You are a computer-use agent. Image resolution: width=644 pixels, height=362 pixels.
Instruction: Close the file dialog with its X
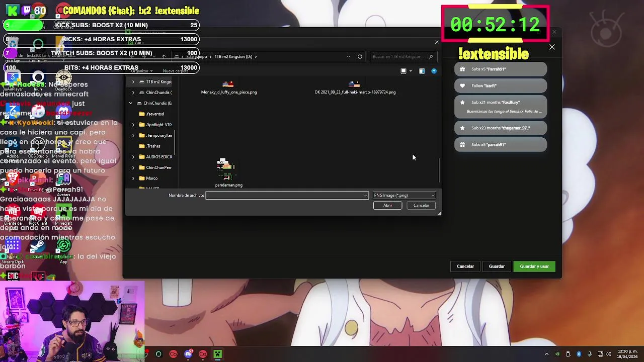(436, 42)
